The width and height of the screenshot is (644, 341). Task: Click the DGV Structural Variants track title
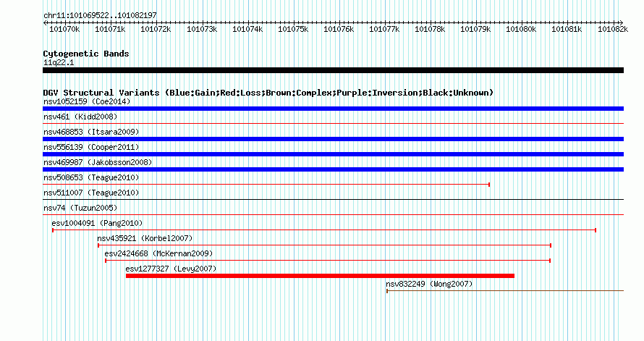(268, 93)
